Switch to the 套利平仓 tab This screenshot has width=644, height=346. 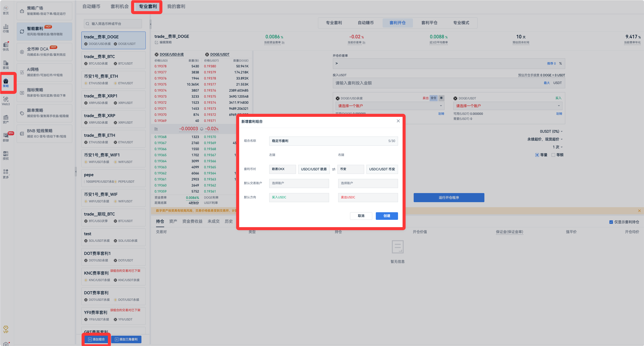click(429, 23)
